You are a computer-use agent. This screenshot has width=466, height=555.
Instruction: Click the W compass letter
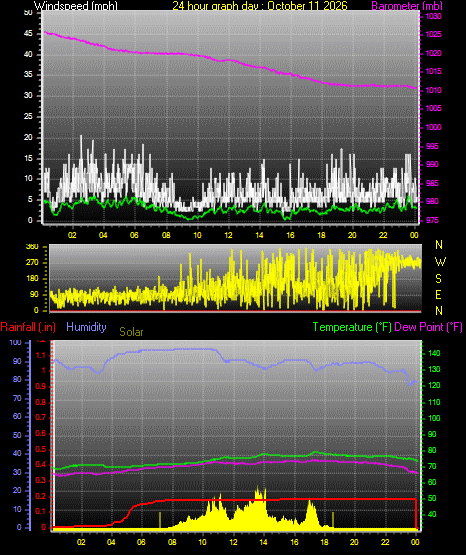tap(440, 262)
